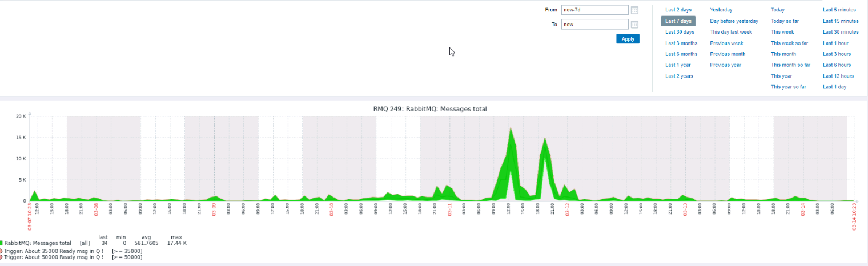This screenshot has height=266, width=868.
Task: Click the max value 17.44 K in legend
Action: (176, 243)
